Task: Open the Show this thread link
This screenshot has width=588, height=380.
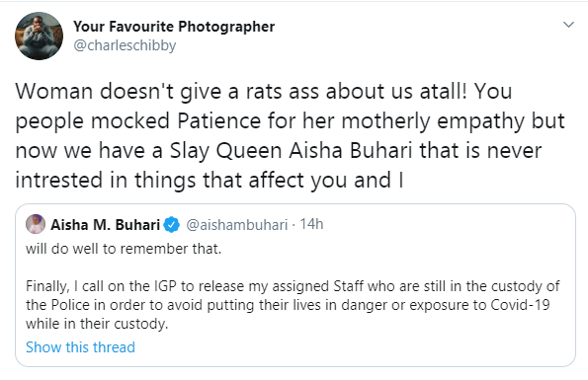Action: point(80,347)
